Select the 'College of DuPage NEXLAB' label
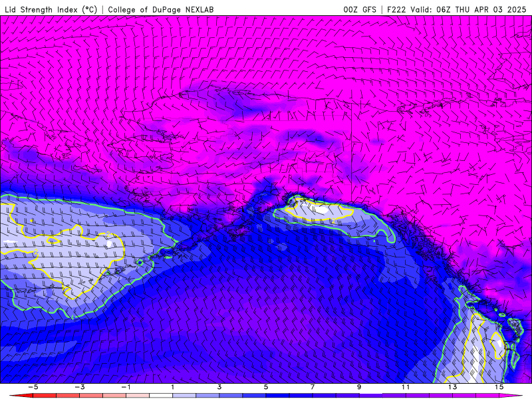Screen dimensions: 532x399 tap(161, 9)
